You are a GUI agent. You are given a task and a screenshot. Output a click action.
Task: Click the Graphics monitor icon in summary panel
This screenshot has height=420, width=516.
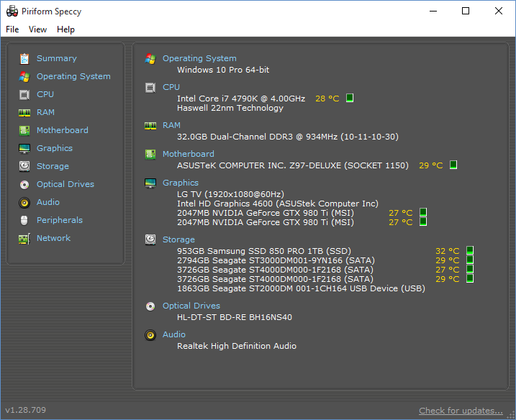pyautogui.click(x=150, y=183)
